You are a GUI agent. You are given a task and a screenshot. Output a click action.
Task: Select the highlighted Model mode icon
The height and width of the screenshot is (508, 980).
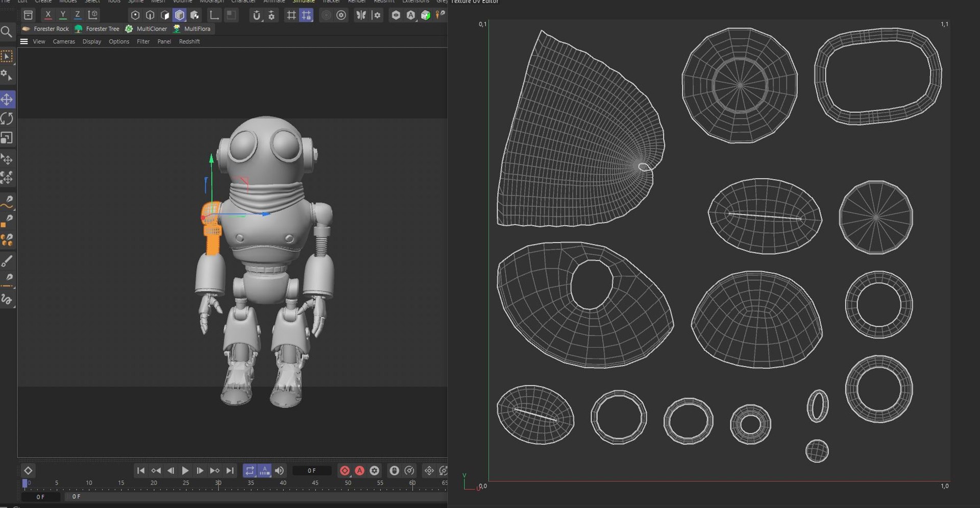(x=180, y=15)
